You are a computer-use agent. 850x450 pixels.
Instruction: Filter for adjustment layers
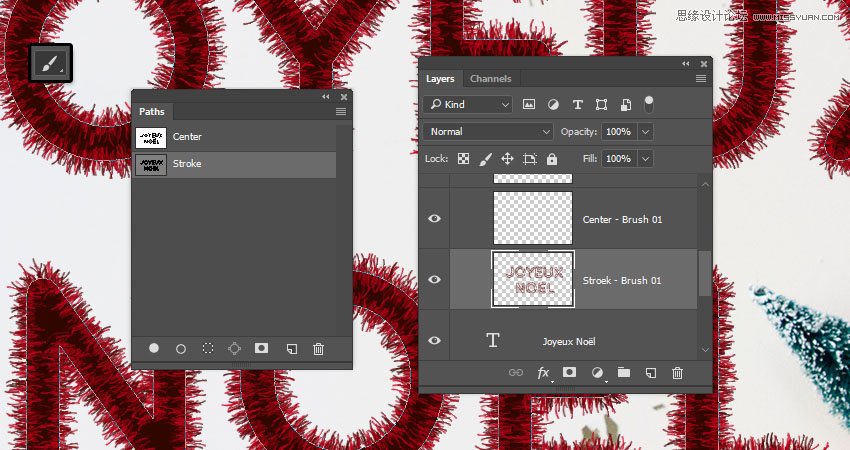[553, 105]
